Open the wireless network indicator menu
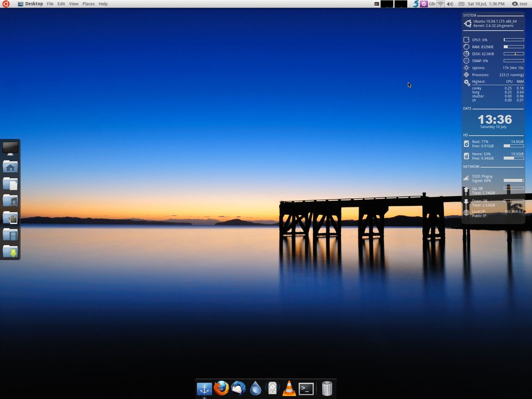The width and height of the screenshot is (532, 399). (441, 4)
